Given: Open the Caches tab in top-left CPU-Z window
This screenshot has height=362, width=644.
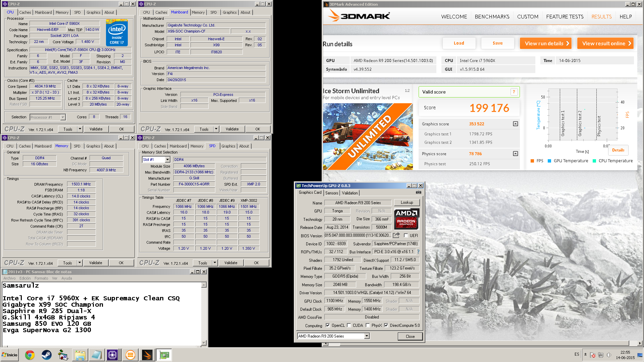Looking at the screenshot, I should (25, 12).
